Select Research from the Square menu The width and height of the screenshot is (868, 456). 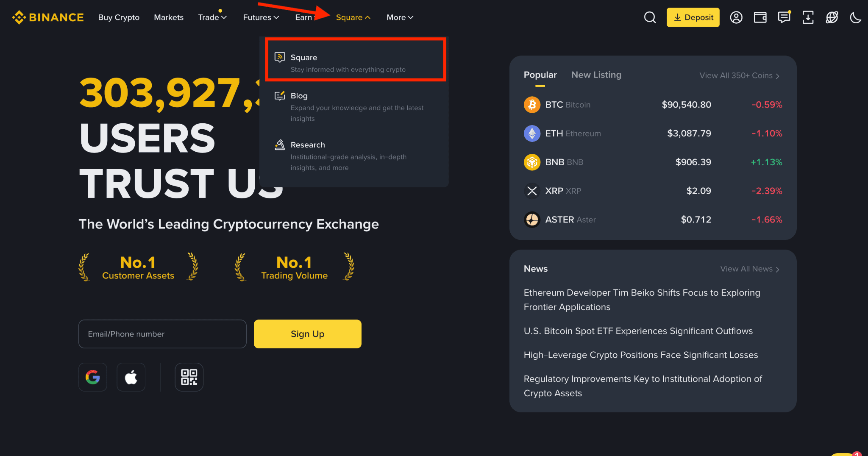tap(308, 145)
